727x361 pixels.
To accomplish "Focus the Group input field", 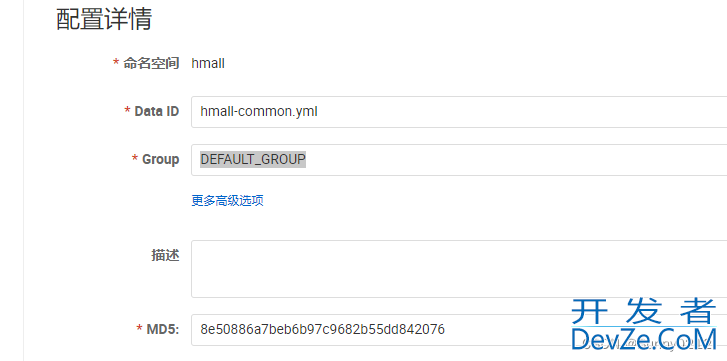I will pos(459,160).
